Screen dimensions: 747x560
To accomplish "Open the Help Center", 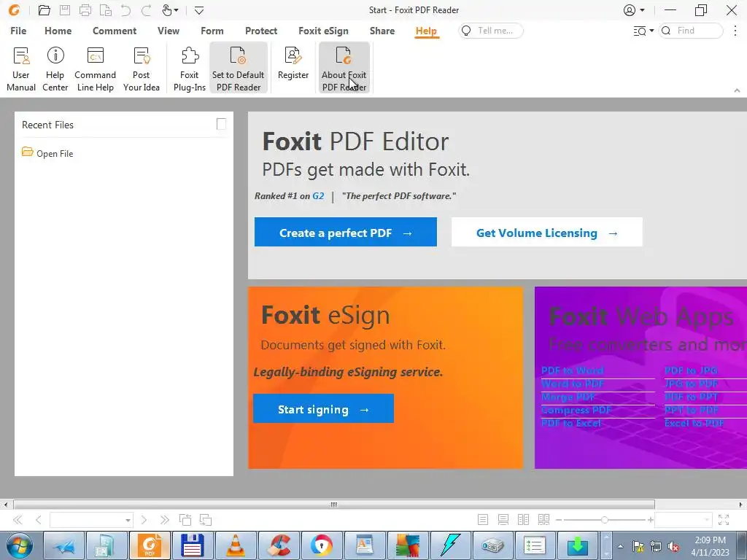I will pyautogui.click(x=55, y=68).
